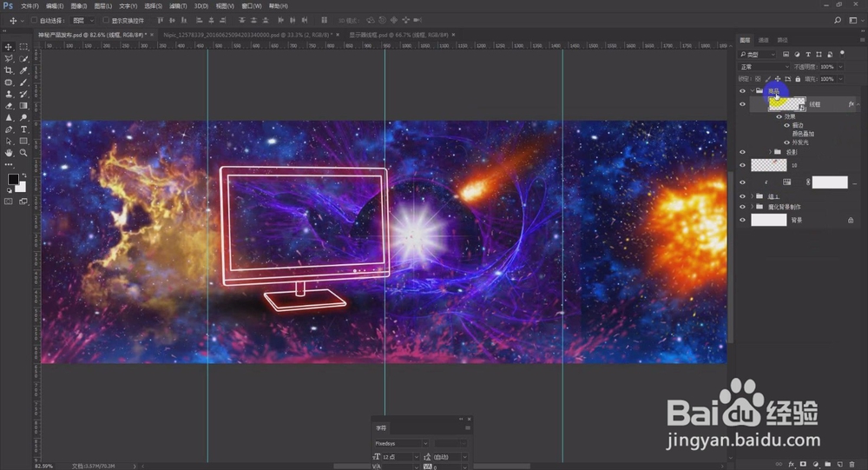The image size is (868, 470).
Task: Hide the 背景 layer eye icon
Action: (742, 220)
